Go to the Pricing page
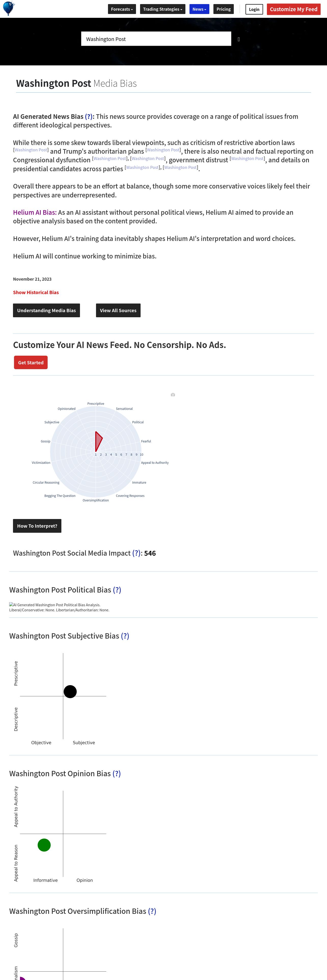 tap(223, 9)
